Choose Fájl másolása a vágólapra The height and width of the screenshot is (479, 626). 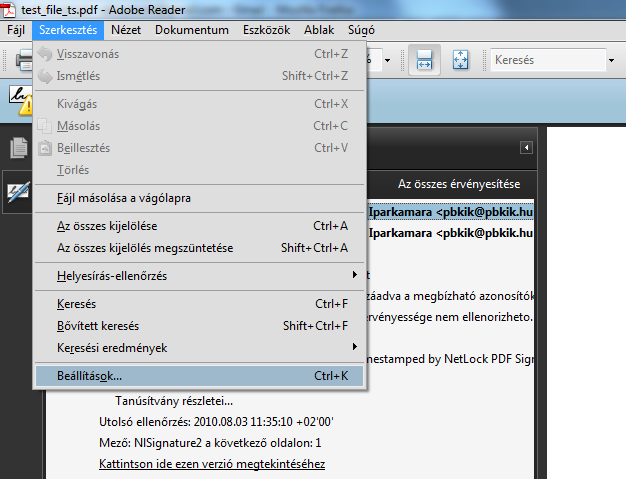coord(200,198)
